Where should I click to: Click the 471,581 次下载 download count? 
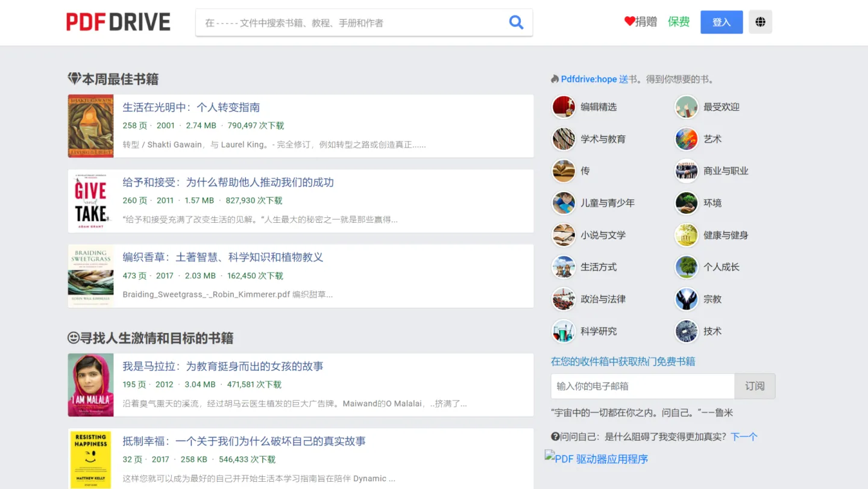pyautogui.click(x=254, y=384)
